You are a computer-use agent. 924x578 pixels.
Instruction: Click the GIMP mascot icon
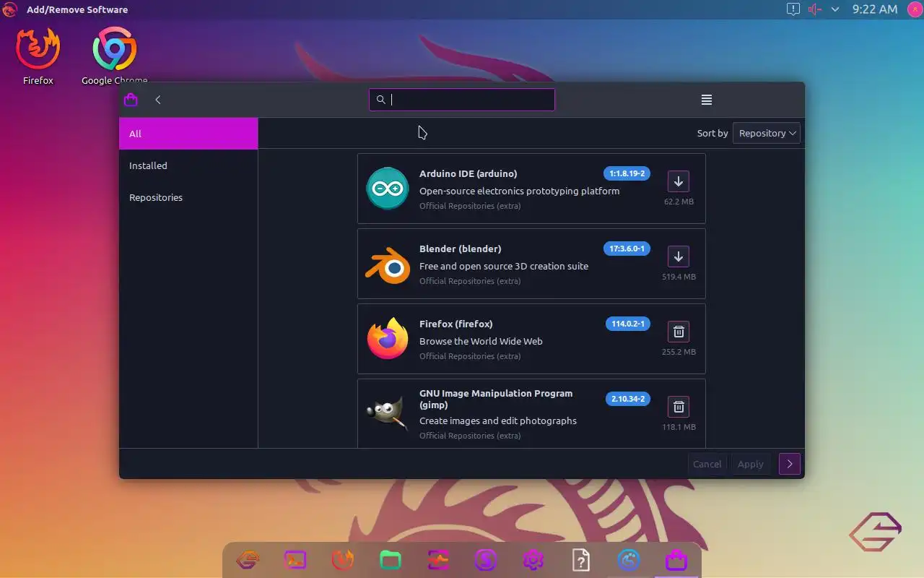387,413
